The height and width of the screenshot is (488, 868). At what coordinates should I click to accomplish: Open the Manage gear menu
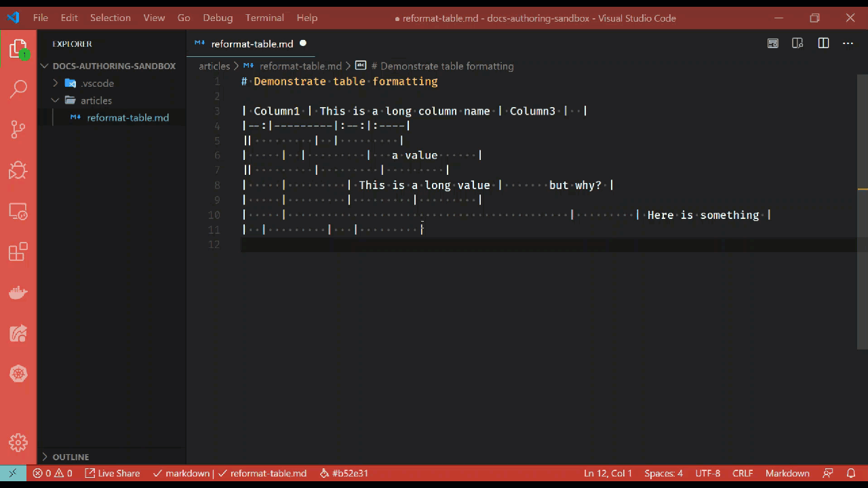(18, 443)
